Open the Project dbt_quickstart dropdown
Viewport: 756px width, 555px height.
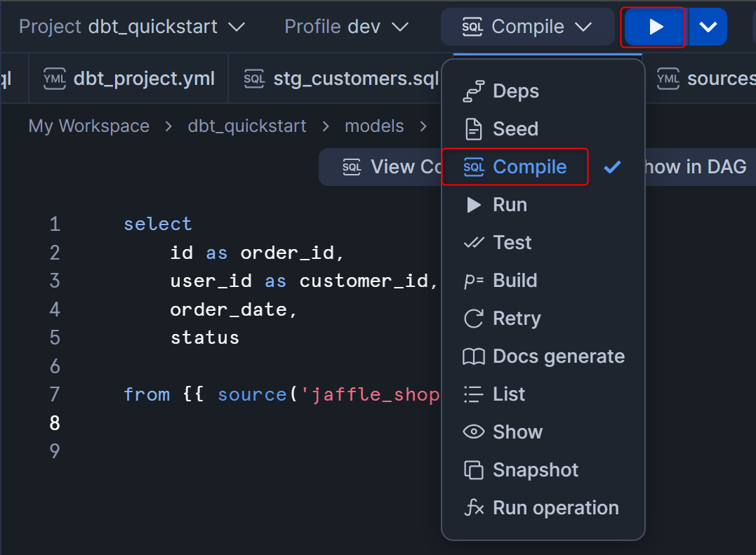pyautogui.click(x=132, y=27)
